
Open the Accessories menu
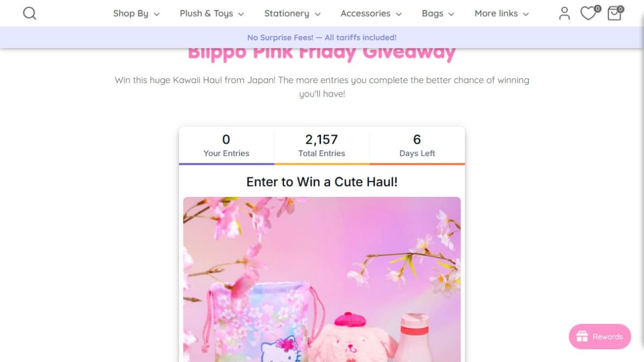(x=371, y=13)
